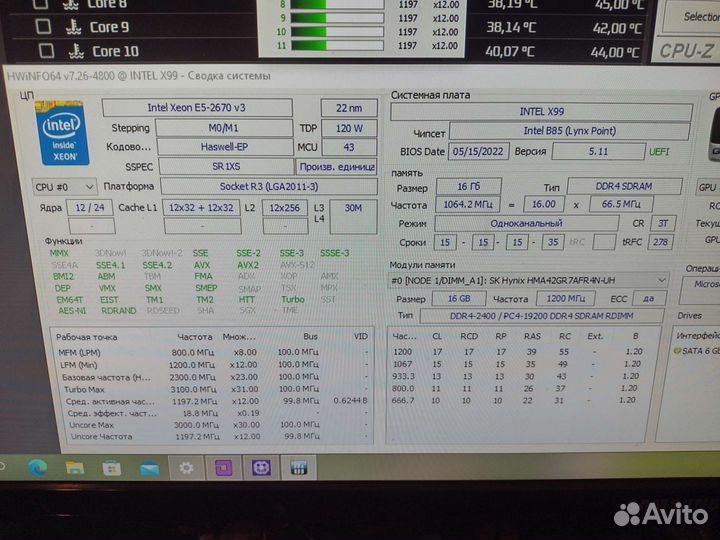Click the DDR4-2400 / PC4-19200 module type field
The width and height of the screenshot is (720, 540).
pos(541,316)
